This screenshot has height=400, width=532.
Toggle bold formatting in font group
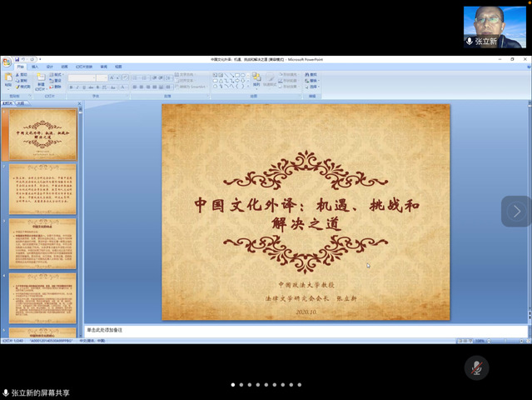[x=71, y=87]
